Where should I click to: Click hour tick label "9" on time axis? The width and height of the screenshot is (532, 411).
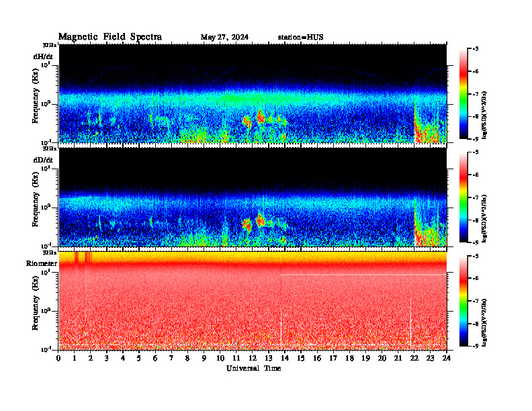tap(204, 358)
